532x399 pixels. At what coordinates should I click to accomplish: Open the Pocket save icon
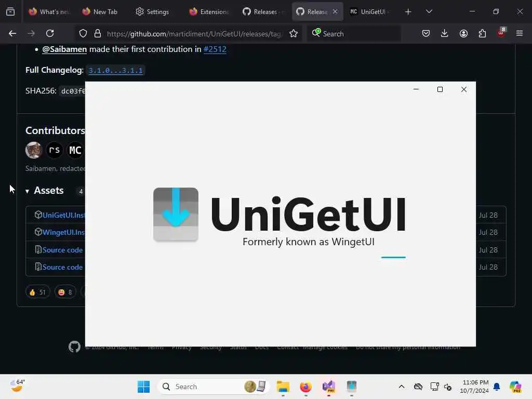click(x=426, y=33)
